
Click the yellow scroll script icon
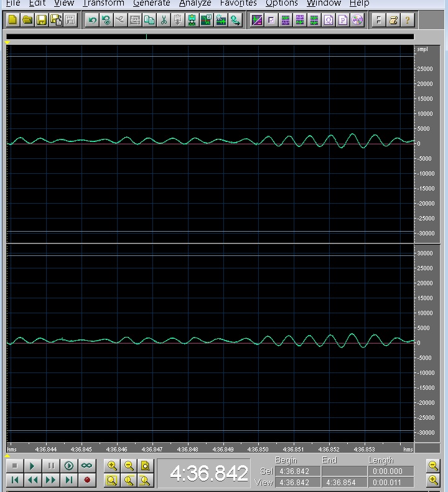pyautogui.click(x=393, y=21)
